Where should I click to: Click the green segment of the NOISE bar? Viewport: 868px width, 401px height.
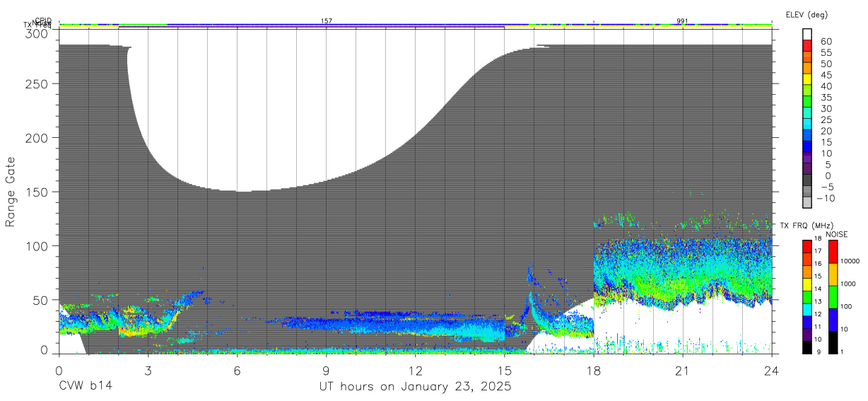click(833, 297)
